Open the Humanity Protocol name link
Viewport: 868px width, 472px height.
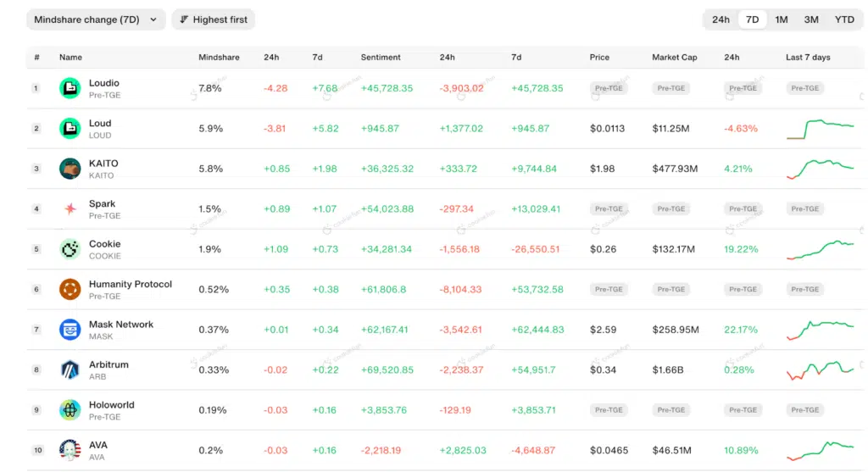(130, 284)
